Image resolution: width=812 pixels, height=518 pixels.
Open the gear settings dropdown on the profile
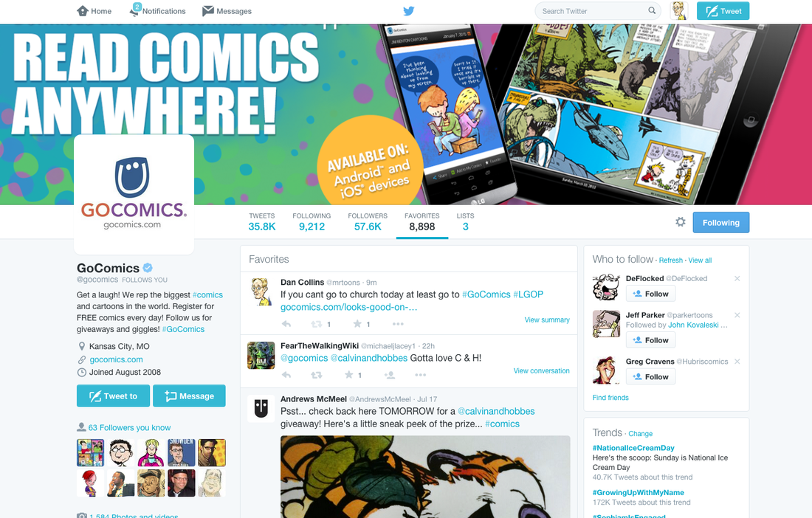pyautogui.click(x=681, y=222)
